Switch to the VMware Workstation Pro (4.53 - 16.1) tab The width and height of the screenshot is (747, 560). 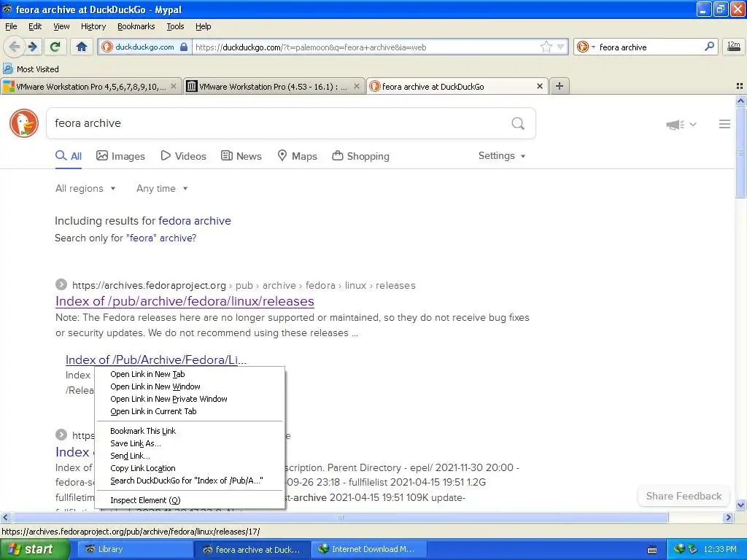click(273, 86)
